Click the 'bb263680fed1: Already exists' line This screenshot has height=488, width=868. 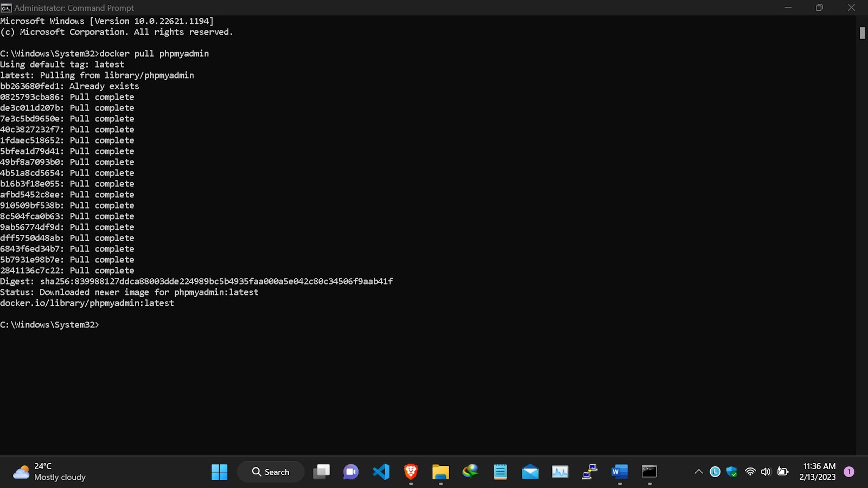pyautogui.click(x=69, y=86)
